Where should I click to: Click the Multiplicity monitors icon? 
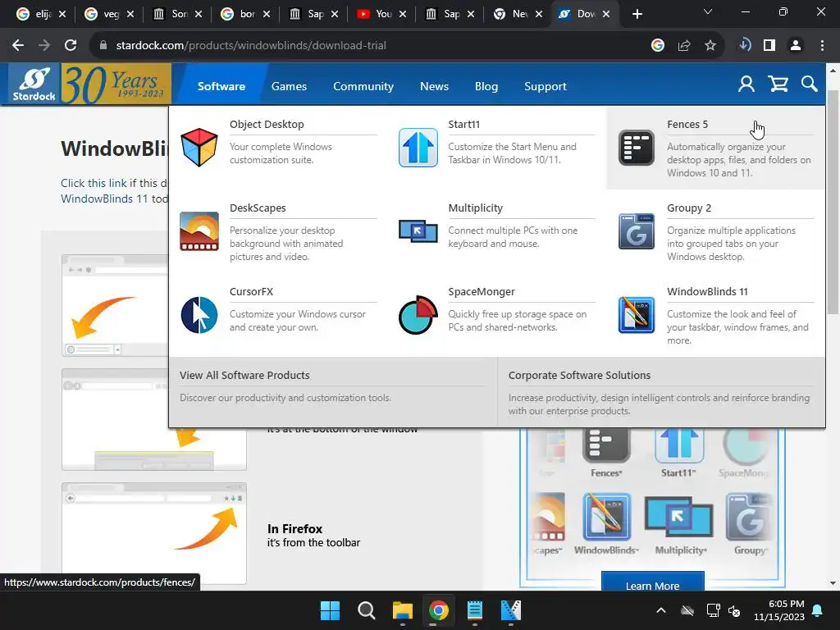click(418, 231)
